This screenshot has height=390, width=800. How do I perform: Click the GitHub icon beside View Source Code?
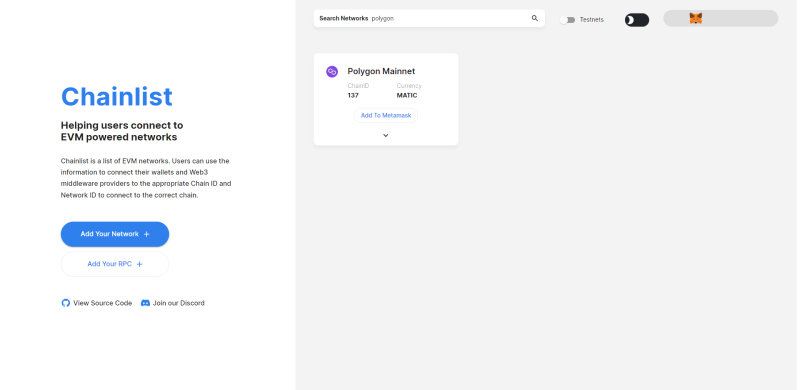click(x=66, y=303)
